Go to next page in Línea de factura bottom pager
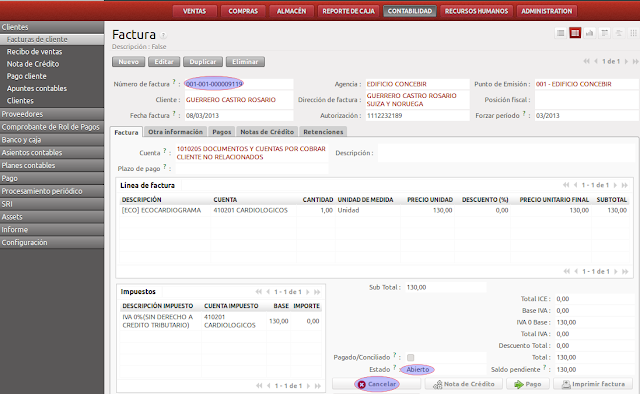This screenshot has width=640, height=394. click(x=616, y=271)
